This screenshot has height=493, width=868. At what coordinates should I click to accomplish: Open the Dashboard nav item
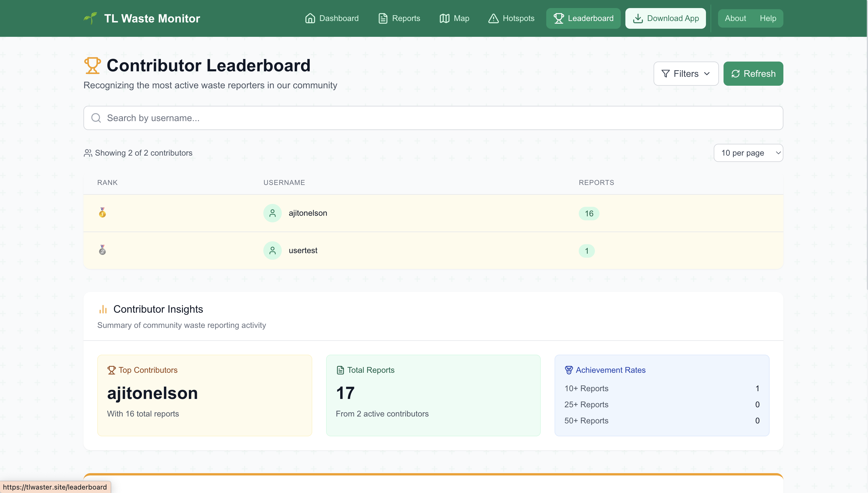pos(332,18)
